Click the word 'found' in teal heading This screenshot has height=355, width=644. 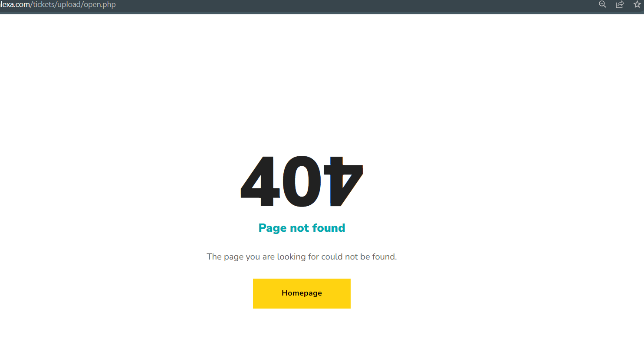pyautogui.click(x=329, y=228)
